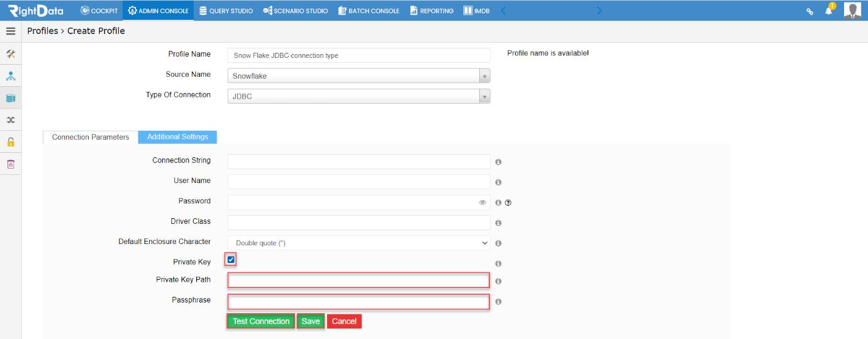Click the user avatar icon
The width and height of the screenshot is (868, 339).
[852, 10]
